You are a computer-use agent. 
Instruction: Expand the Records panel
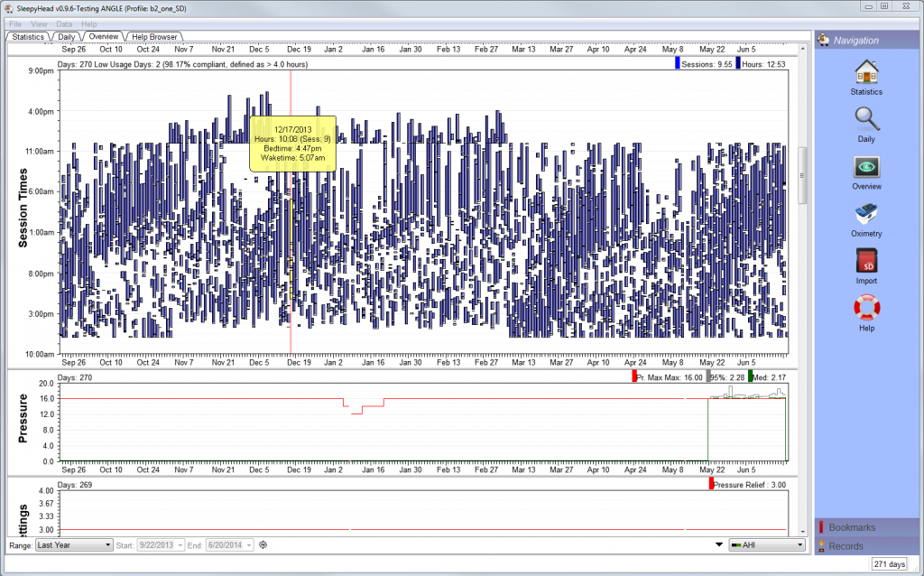(x=867, y=546)
